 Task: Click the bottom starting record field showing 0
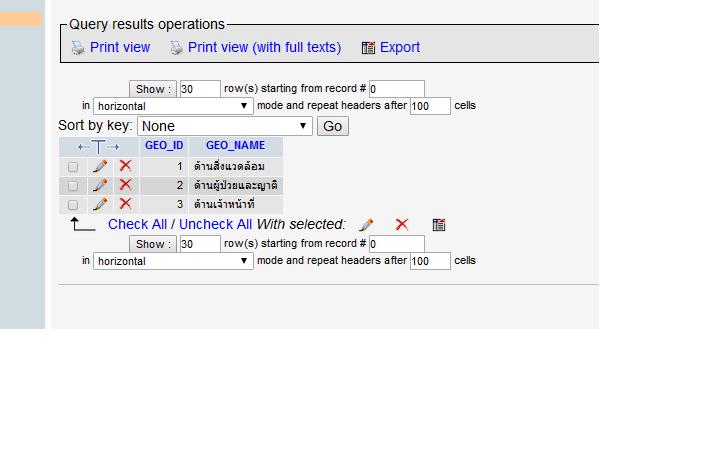[397, 244]
